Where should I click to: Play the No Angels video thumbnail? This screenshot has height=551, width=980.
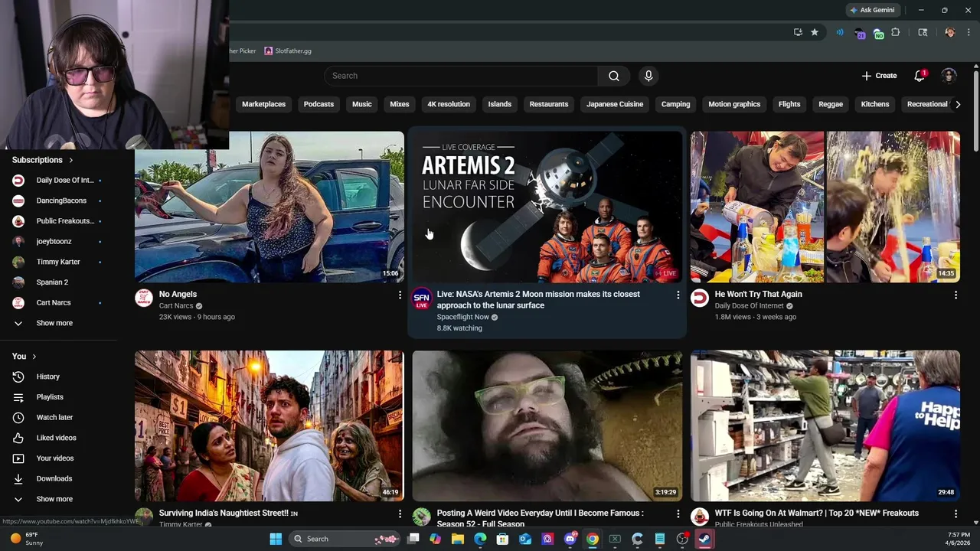269,207
